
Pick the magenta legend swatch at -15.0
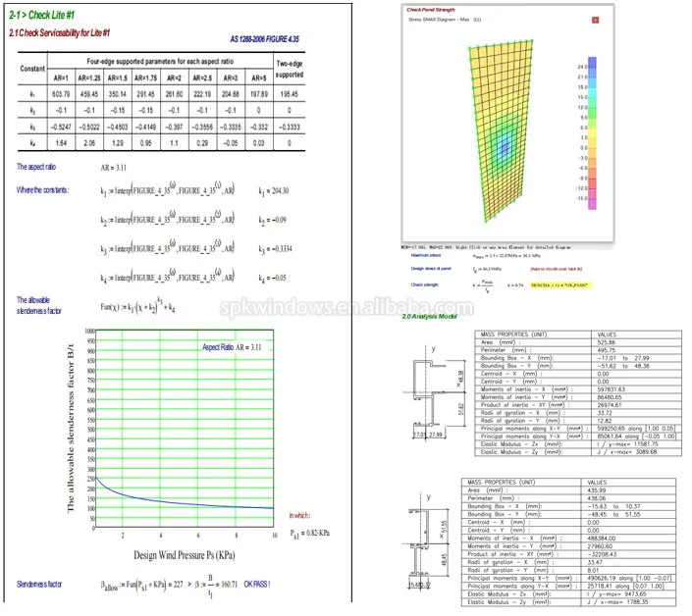click(x=592, y=204)
